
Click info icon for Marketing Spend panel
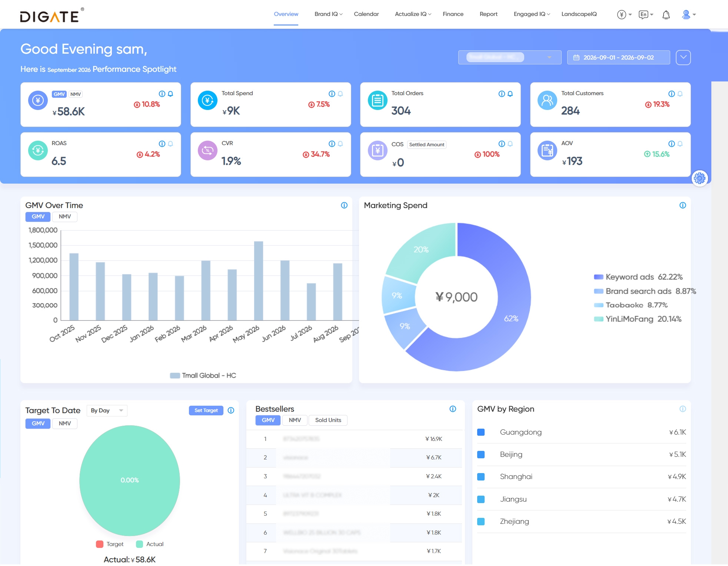click(x=683, y=205)
